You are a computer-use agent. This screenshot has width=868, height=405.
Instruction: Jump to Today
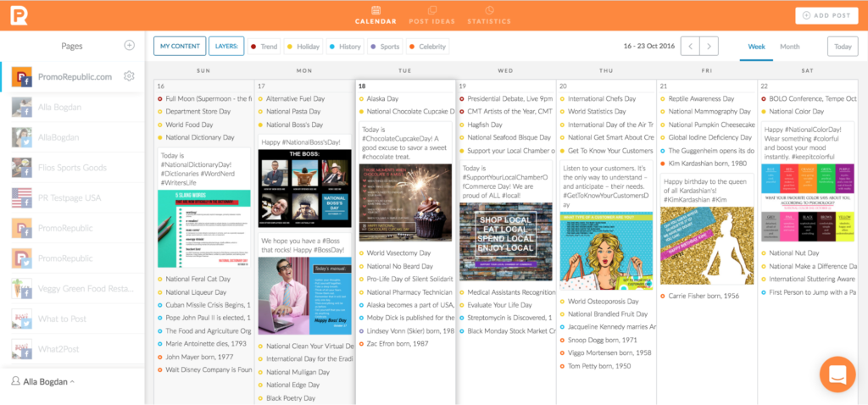point(843,47)
